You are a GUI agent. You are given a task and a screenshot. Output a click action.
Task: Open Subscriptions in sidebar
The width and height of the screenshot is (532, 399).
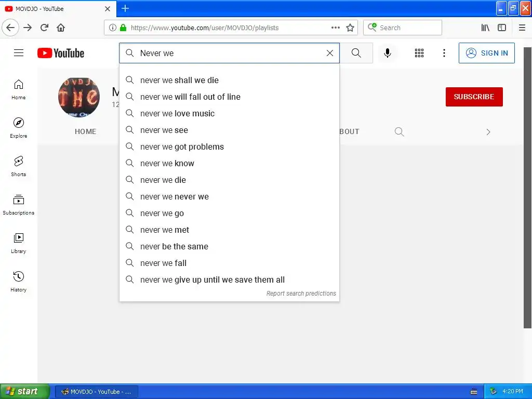click(x=19, y=205)
